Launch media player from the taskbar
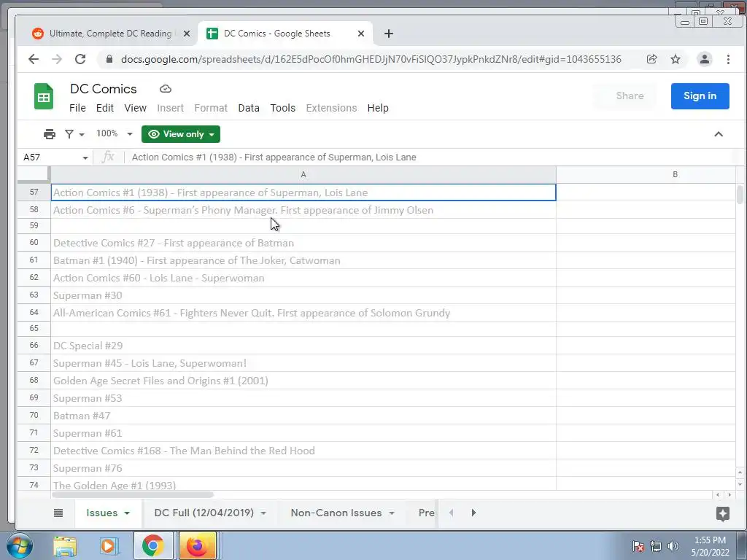 (109, 545)
